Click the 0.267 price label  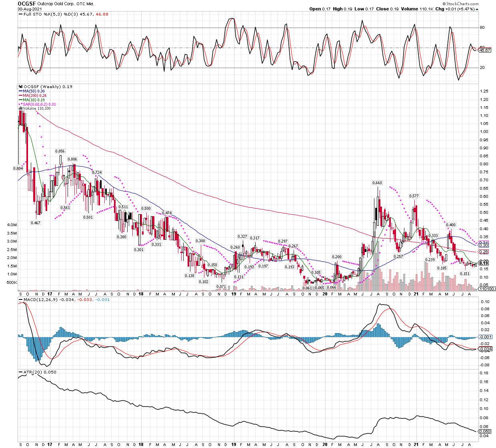click(293, 246)
